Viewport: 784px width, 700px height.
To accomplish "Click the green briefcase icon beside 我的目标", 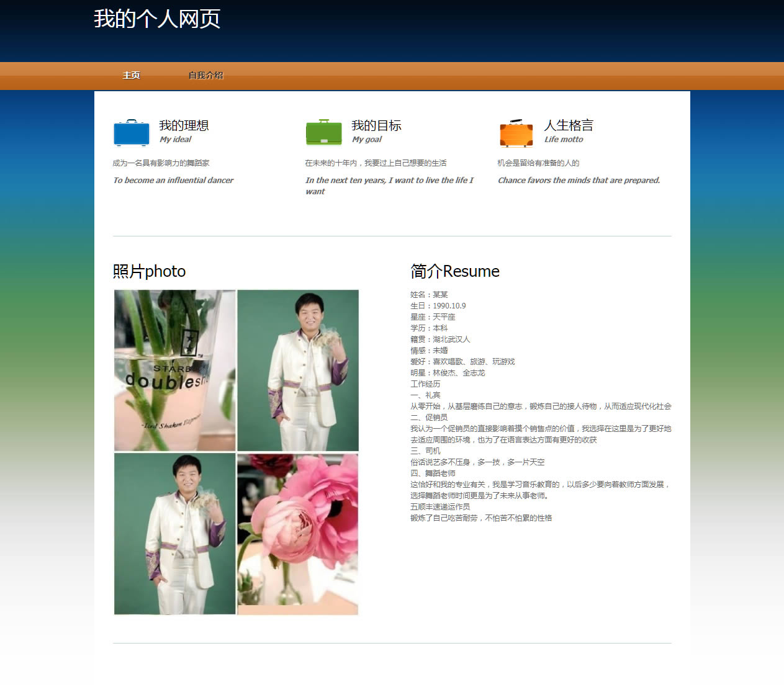I will tap(323, 132).
